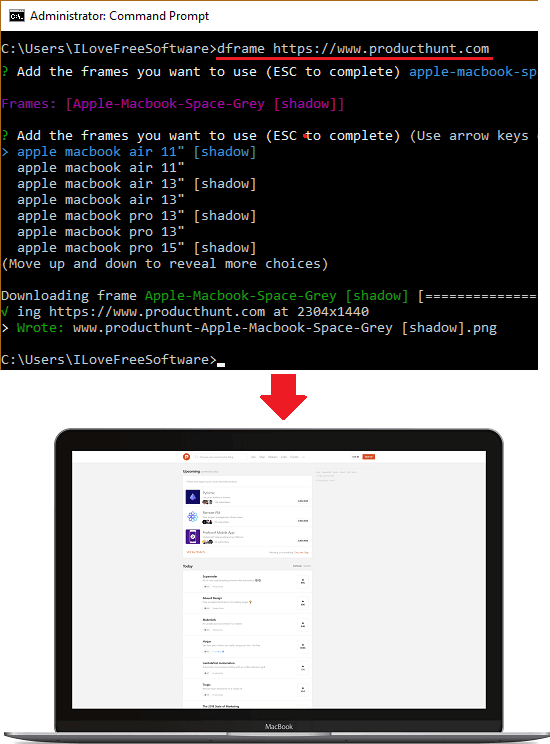Click the Log In button on Product Hunt
Viewport: 550px width, 744px height.
coord(355,456)
